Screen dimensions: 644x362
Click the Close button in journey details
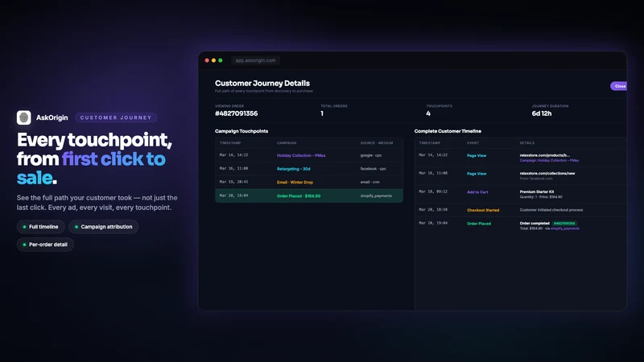(x=619, y=86)
